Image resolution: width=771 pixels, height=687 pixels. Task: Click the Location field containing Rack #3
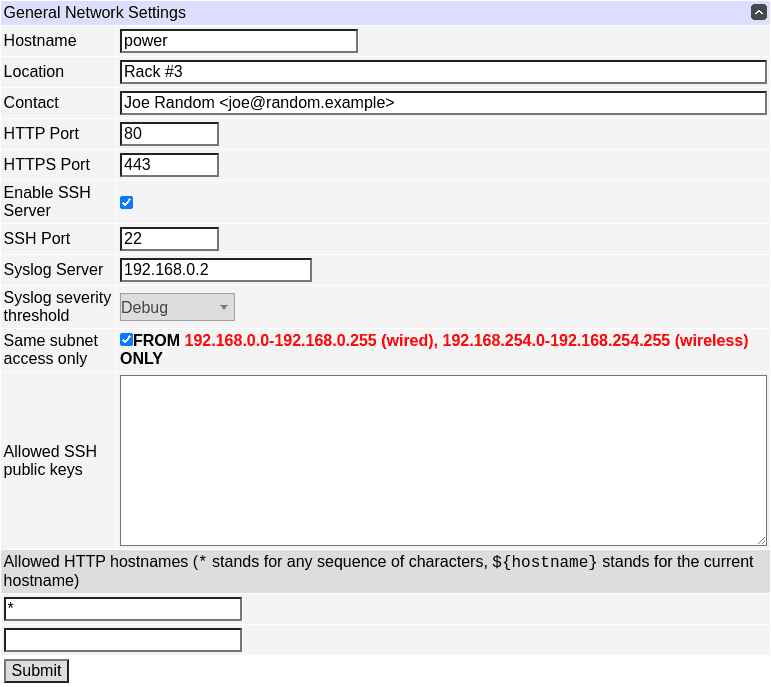pyautogui.click(x=442, y=72)
